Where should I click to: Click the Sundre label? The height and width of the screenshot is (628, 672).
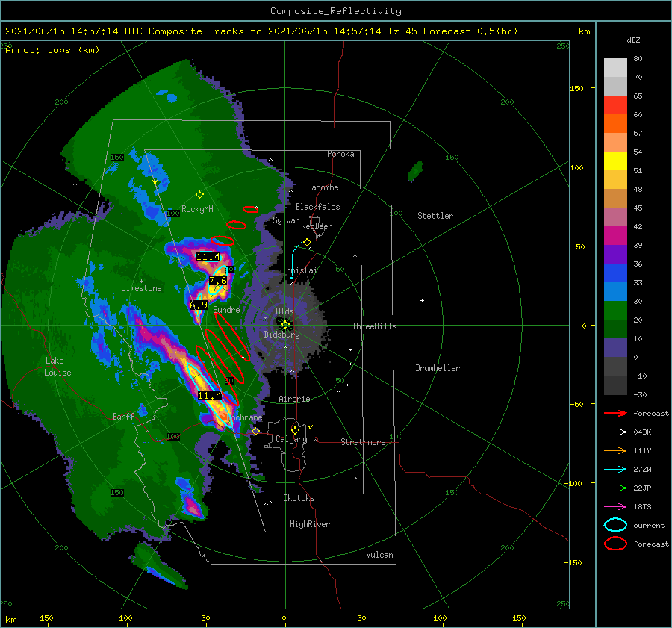pyautogui.click(x=226, y=309)
